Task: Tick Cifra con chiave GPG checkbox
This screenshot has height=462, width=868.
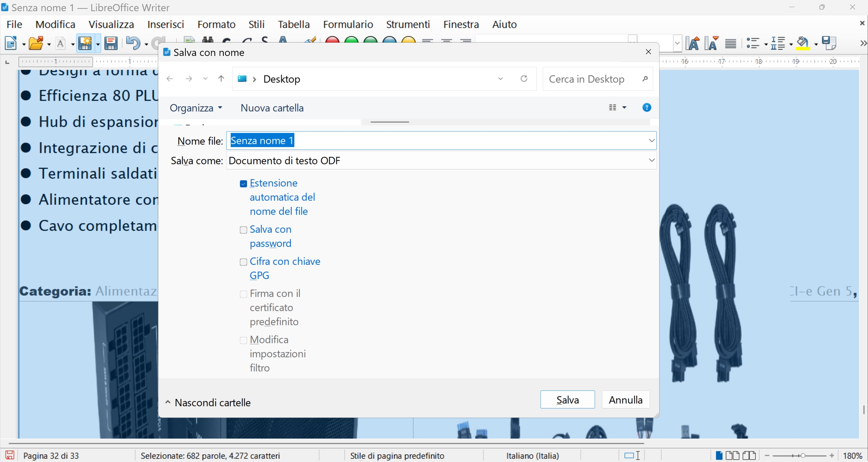Action: [243, 262]
